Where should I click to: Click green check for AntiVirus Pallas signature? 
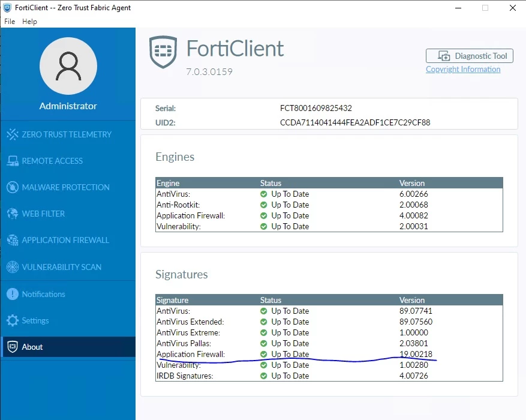click(264, 343)
